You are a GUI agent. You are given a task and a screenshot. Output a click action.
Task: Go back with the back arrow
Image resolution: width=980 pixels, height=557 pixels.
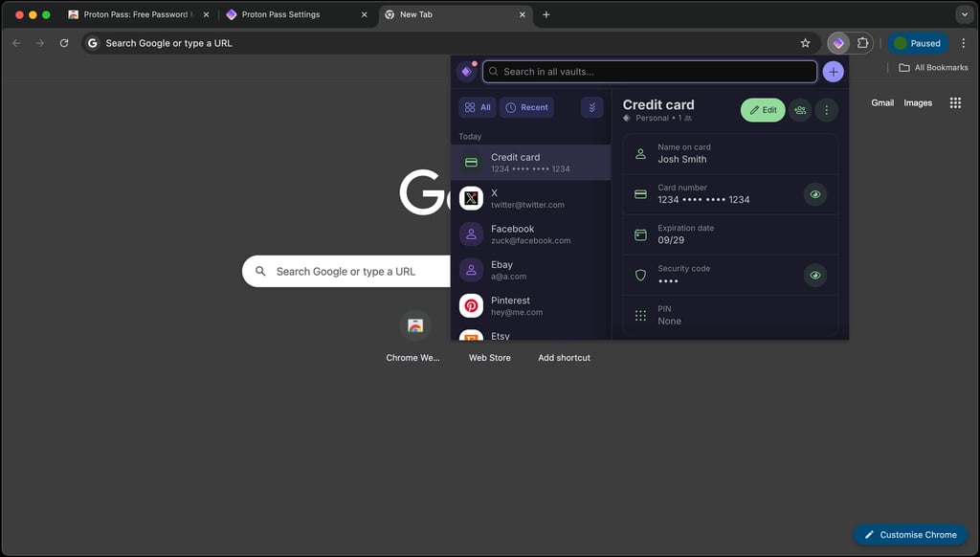click(17, 43)
